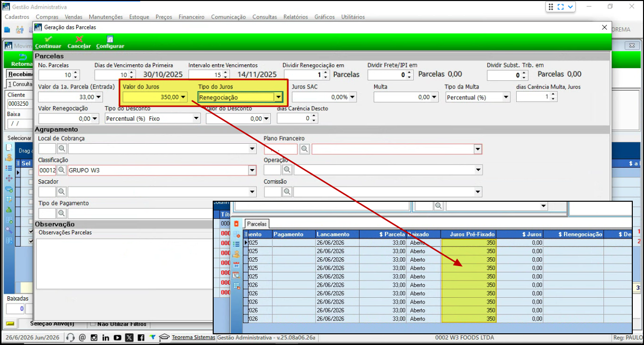
Task: Open the Tipo da Multa dropdown
Action: [506, 97]
